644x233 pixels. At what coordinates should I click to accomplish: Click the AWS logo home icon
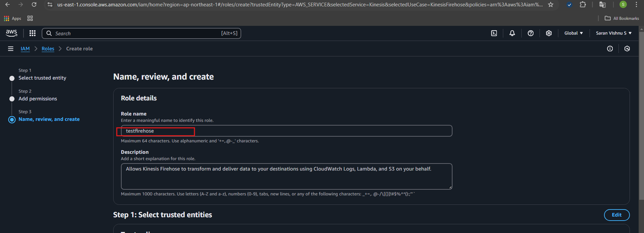(x=11, y=33)
